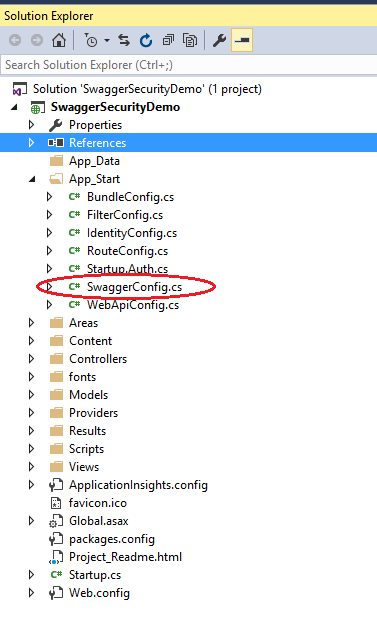Expand the Areas folder
This screenshot has height=620, width=377.
click(31, 323)
